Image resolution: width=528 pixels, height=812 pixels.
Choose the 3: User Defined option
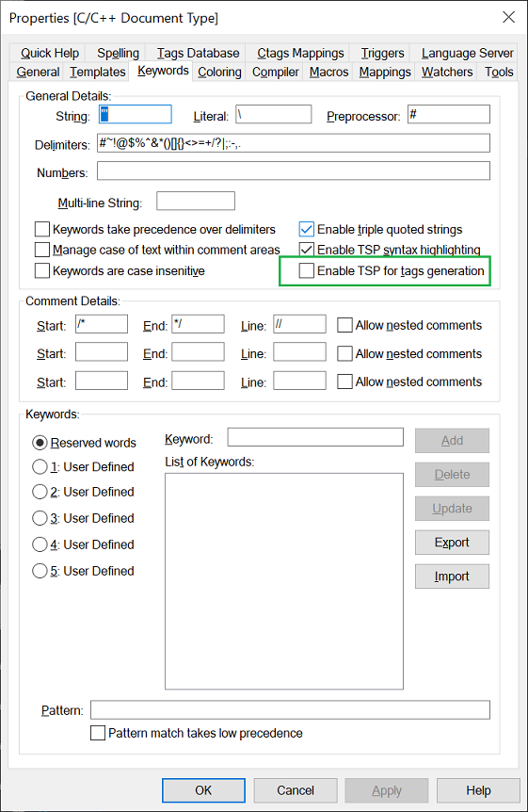click(x=40, y=518)
